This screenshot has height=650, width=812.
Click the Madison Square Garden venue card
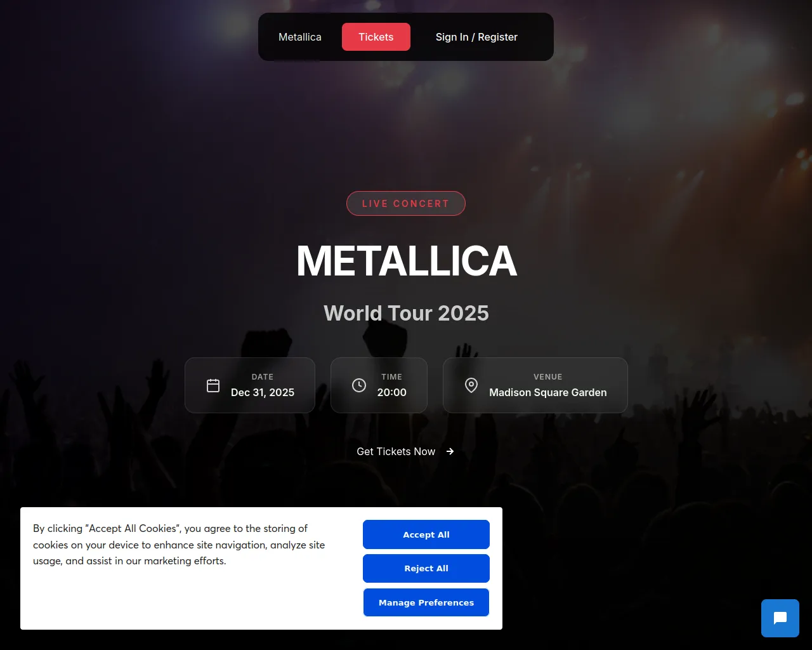(x=535, y=385)
